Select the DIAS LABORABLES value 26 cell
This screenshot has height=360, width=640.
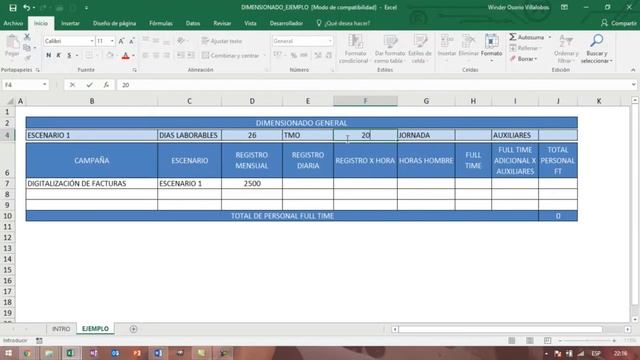252,135
